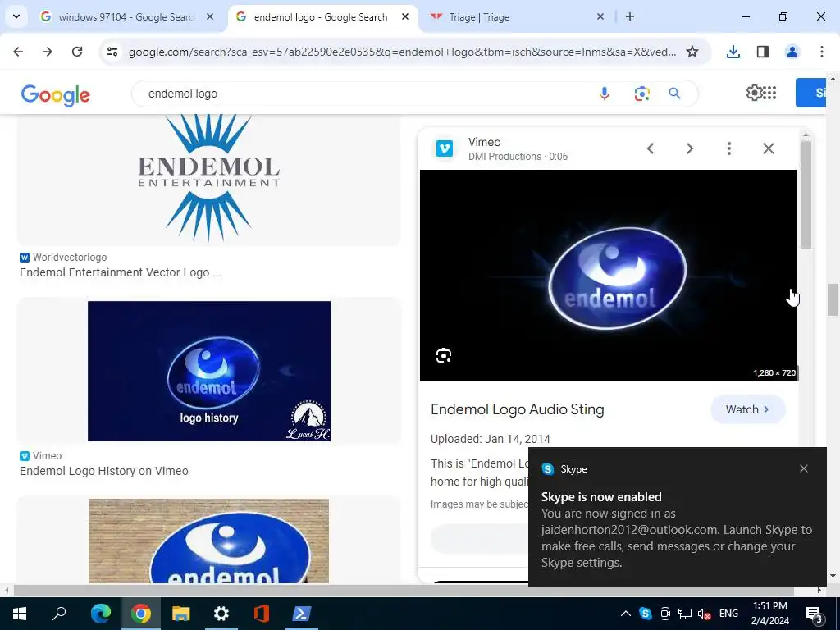
Task: Close the Triage tab
Action: (x=600, y=16)
